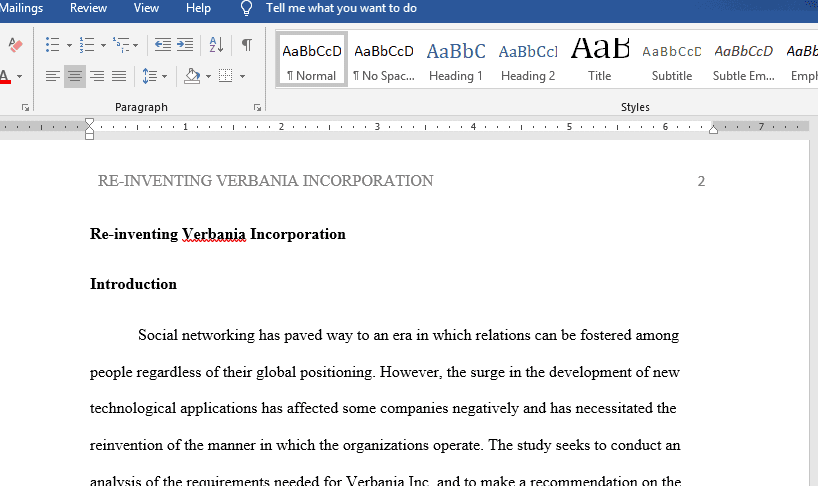
Task: Click the Line and Paragraph Spacing icon
Action: tap(150, 76)
